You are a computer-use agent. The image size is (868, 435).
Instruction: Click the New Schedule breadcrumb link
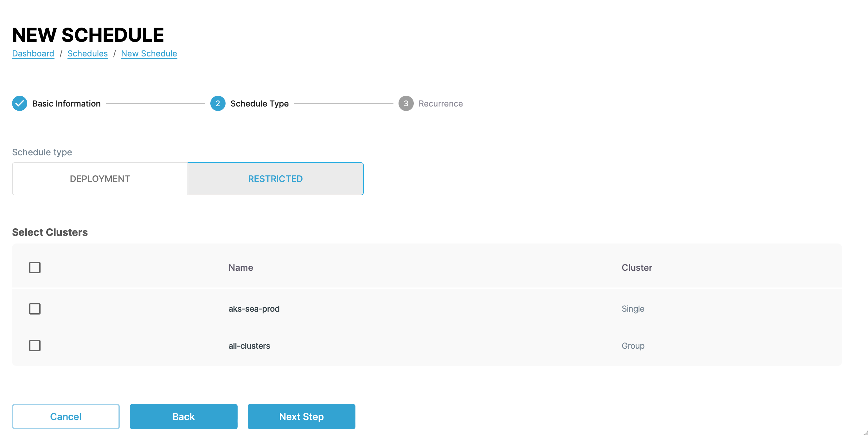click(x=149, y=53)
